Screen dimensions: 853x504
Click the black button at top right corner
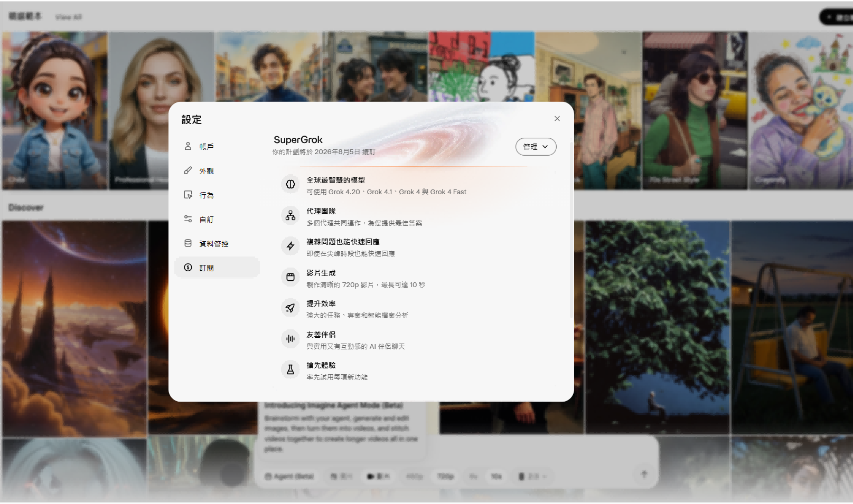[x=837, y=17]
